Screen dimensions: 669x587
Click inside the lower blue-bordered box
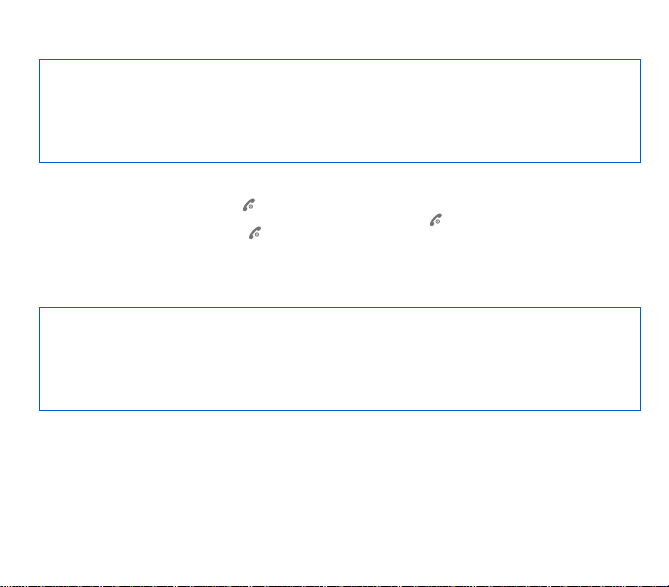340,359
